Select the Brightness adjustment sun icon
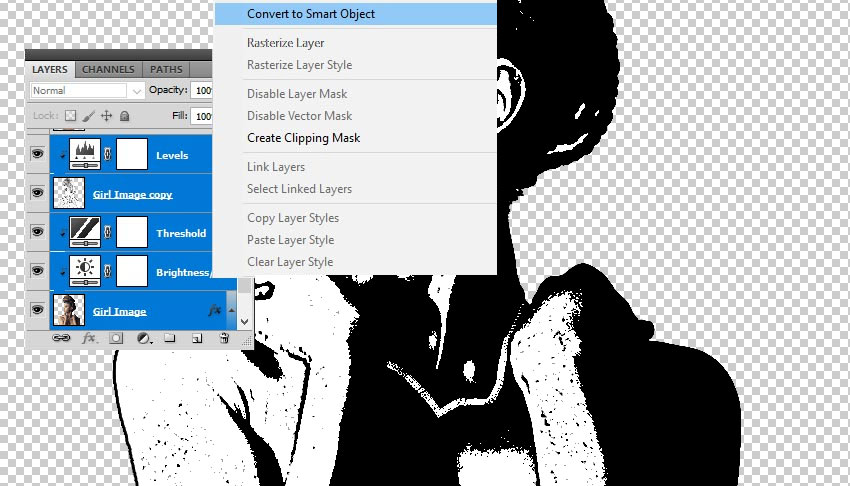Image resolution: width=850 pixels, height=486 pixels. point(85,271)
